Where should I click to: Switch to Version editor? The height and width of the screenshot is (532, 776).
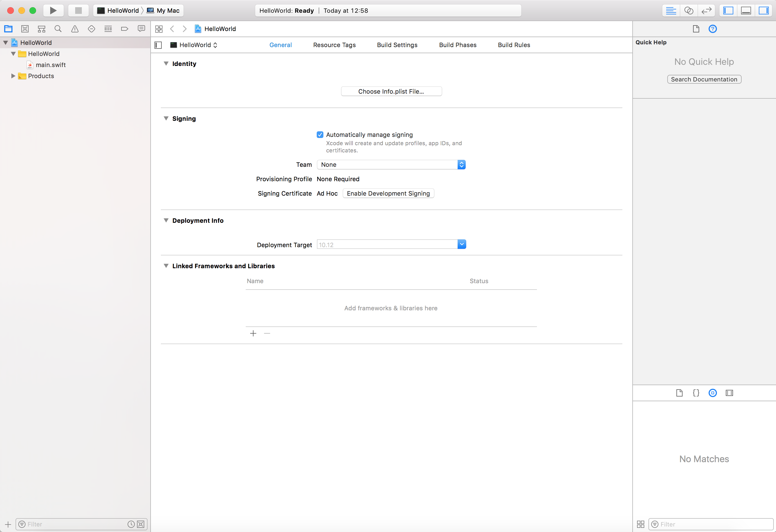tap(707, 10)
